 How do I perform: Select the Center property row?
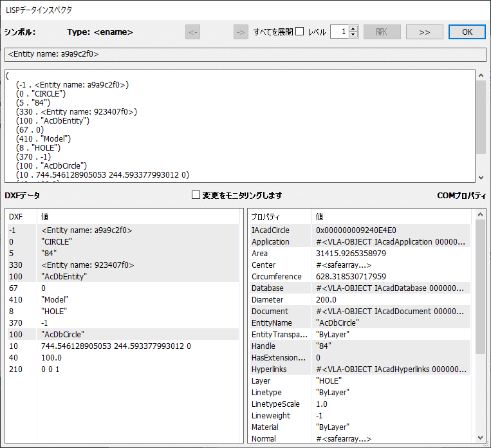(360, 265)
